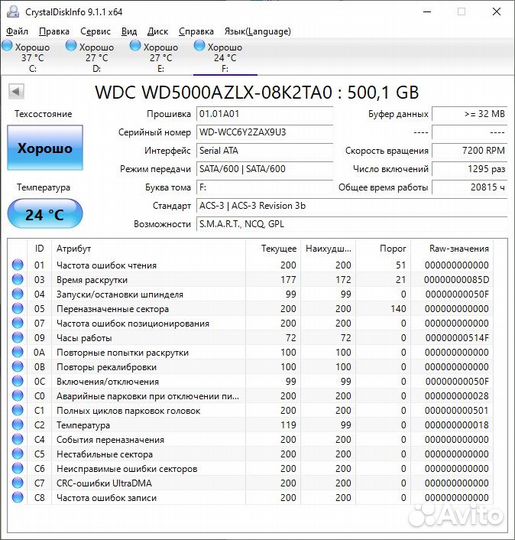Select the Неисправимые ошибки секторов text
Viewport: 515px width, 540px height.
click(127, 469)
